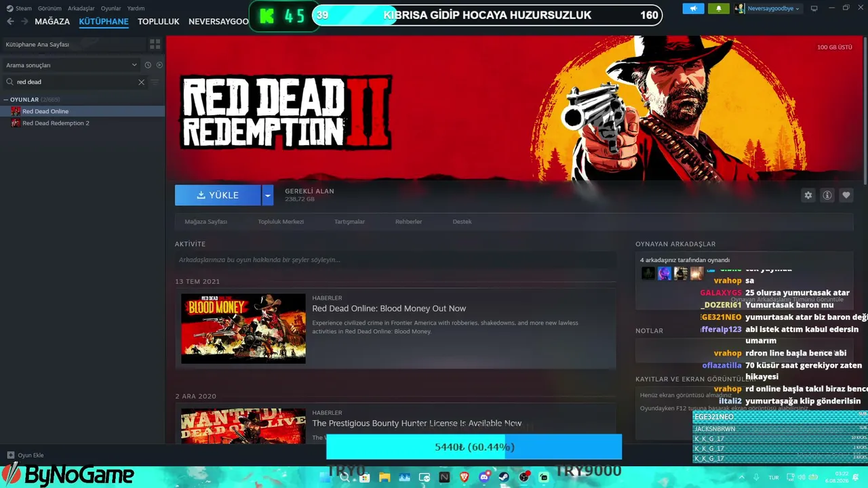Open taskbar microphone tray icon
The height and width of the screenshot is (488, 868).
[x=756, y=477]
